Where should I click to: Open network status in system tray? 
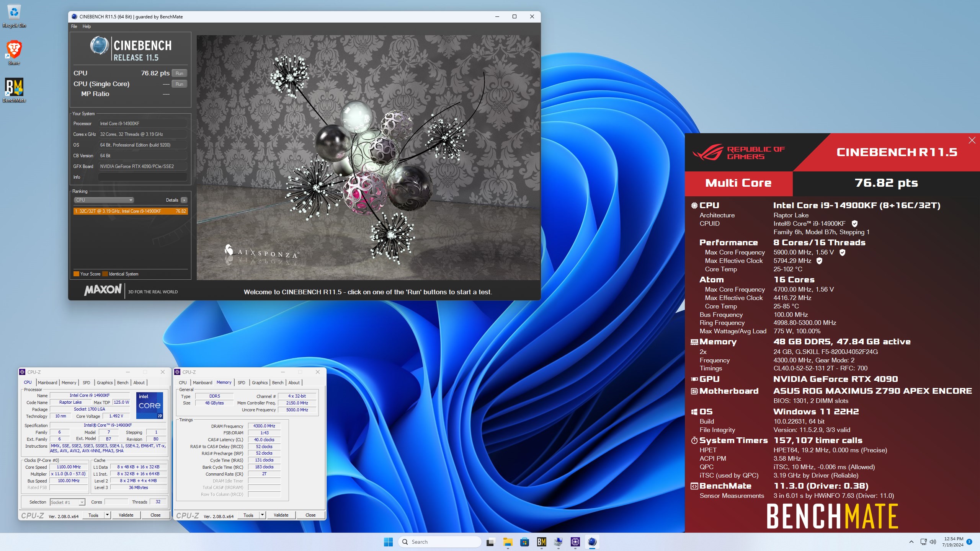click(x=923, y=542)
